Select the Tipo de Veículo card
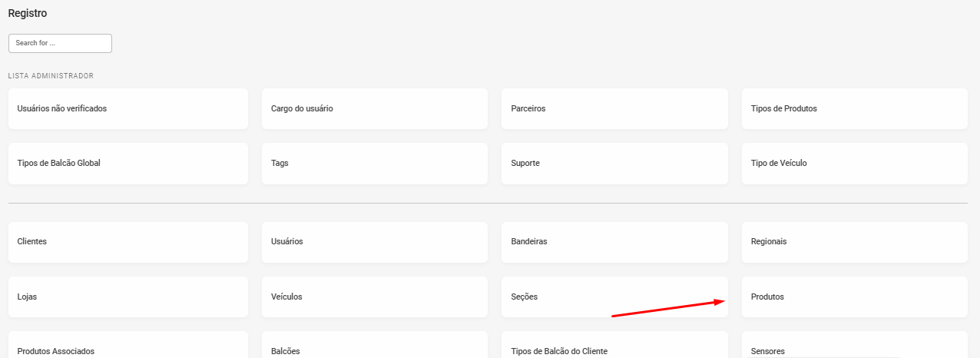 [x=854, y=163]
